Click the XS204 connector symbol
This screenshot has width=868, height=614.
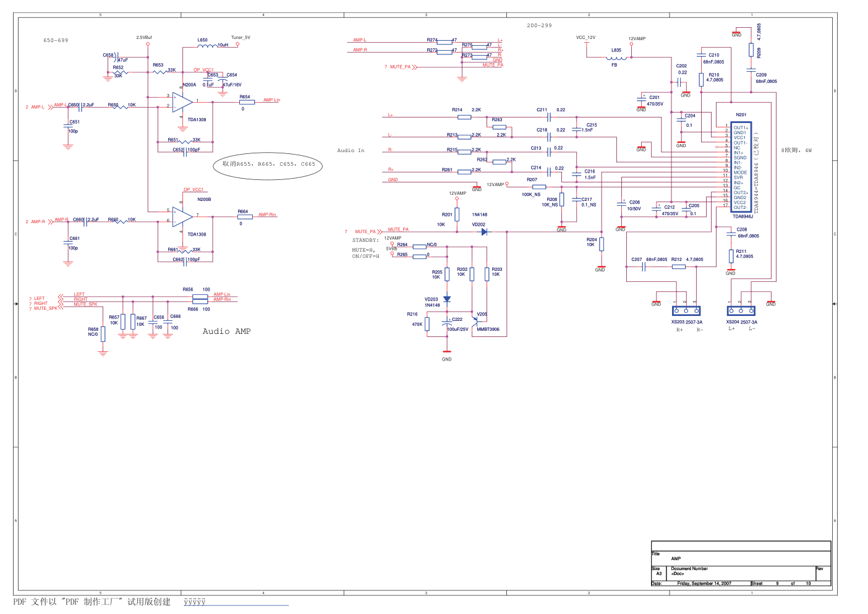tap(741, 310)
